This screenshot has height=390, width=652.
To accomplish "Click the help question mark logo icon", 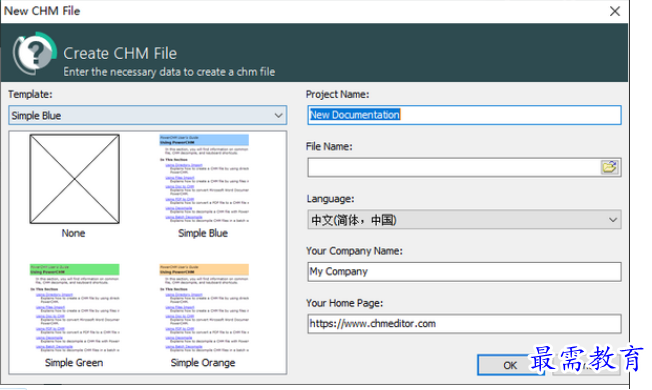I will click(x=34, y=53).
